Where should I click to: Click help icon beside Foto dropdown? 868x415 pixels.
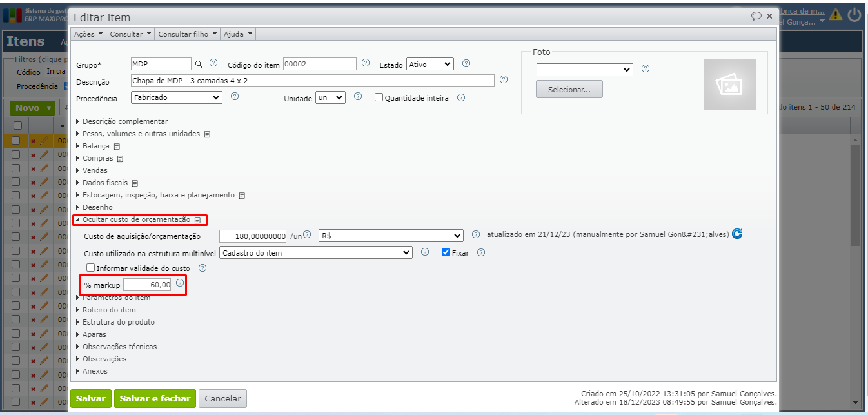[646, 68]
